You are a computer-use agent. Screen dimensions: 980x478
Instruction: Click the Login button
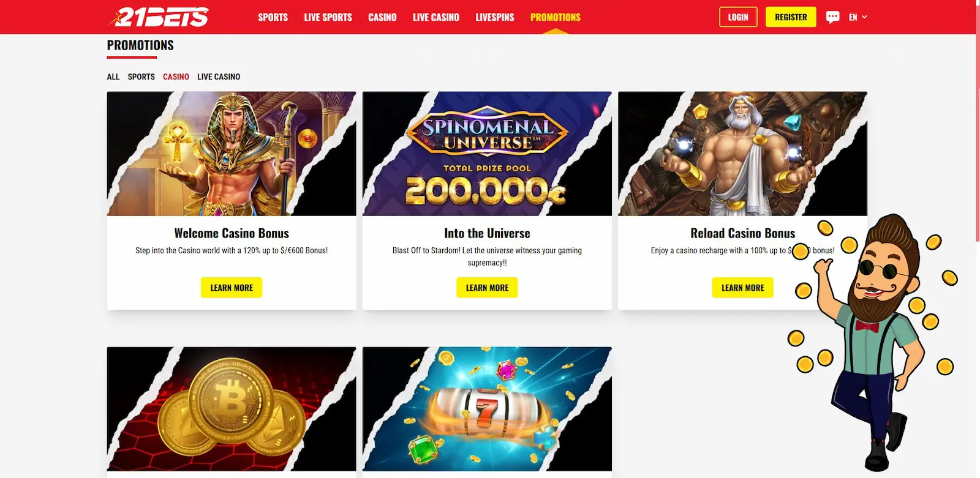738,17
